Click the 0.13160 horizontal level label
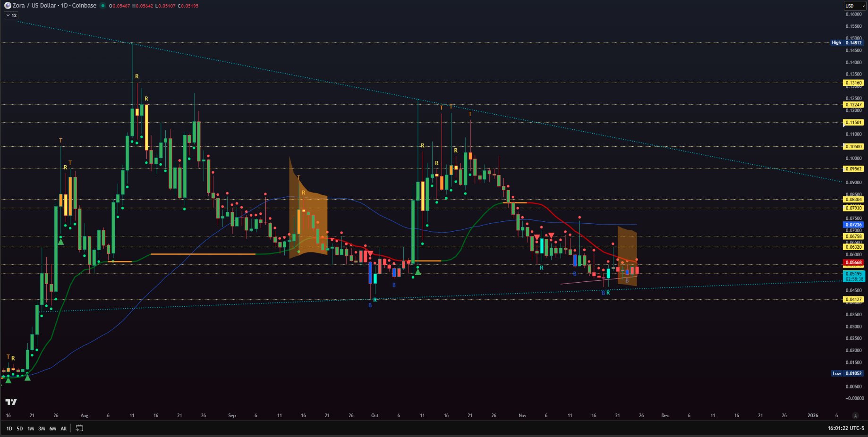 (x=853, y=83)
